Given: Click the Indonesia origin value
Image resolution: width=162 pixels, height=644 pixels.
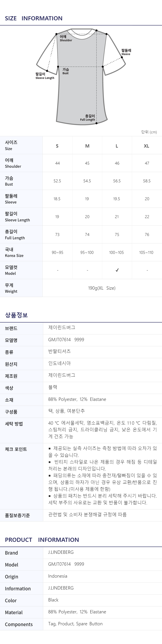Looking at the screenshot, I should [x=58, y=576].
